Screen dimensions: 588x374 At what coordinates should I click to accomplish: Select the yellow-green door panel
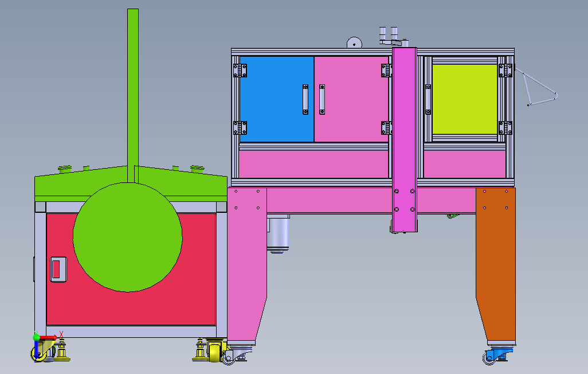coord(465,99)
